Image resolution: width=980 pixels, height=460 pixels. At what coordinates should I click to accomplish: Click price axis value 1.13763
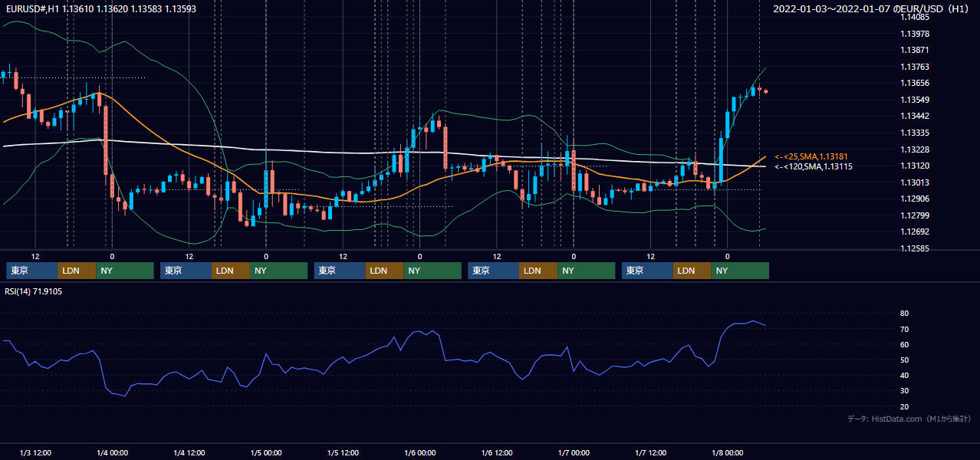click(914, 67)
